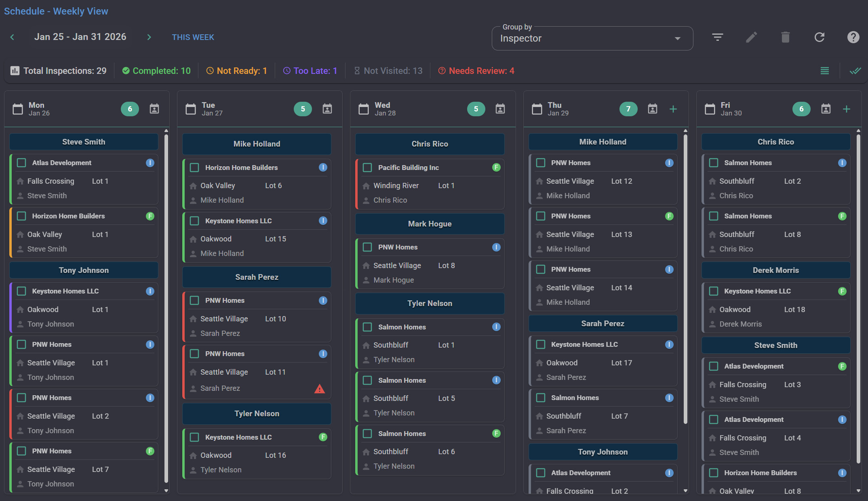Click the green count badge on Monday's header
The width and height of the screenshot is (868, 501).
coord(130,109)
